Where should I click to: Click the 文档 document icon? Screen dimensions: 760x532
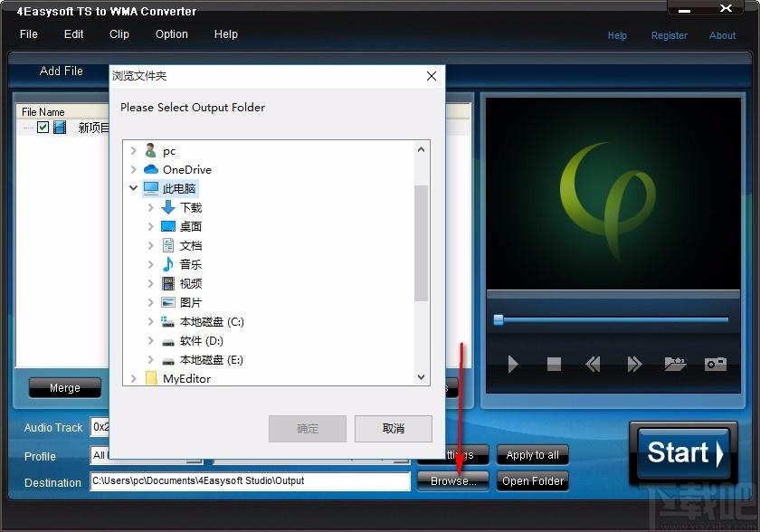tap(168, 245)
